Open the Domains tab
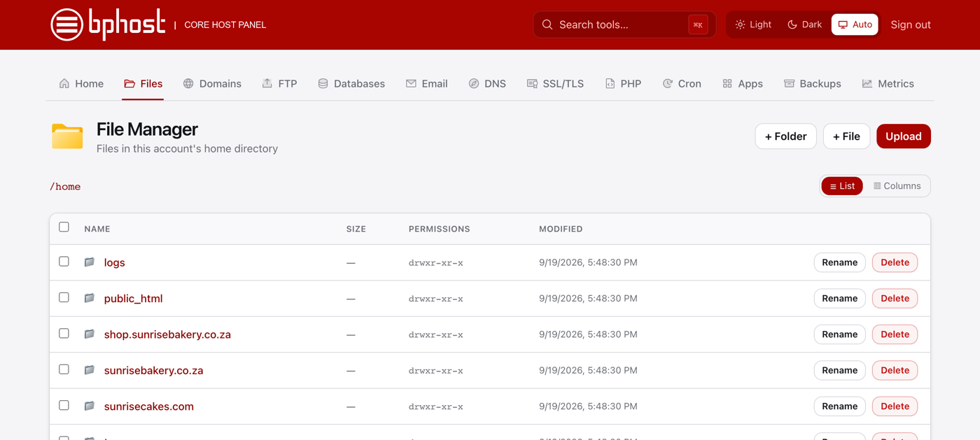Image resolution: width=980 pixels, height=440 pixels. pos(212,83)
